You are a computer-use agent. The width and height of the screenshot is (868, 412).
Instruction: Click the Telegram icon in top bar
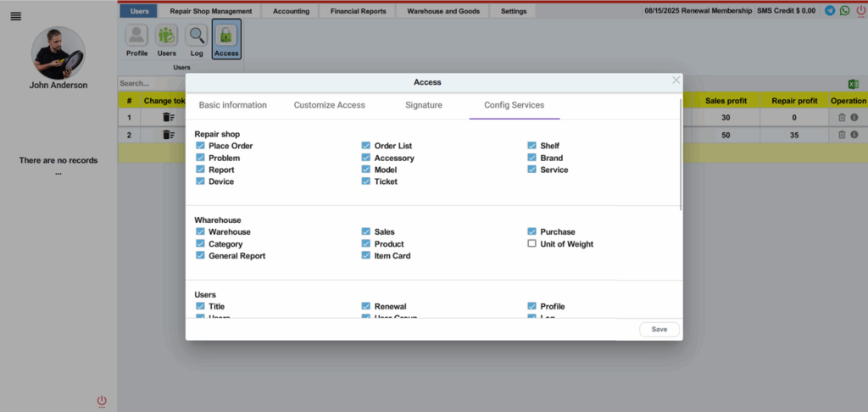(x=830, y=10)
